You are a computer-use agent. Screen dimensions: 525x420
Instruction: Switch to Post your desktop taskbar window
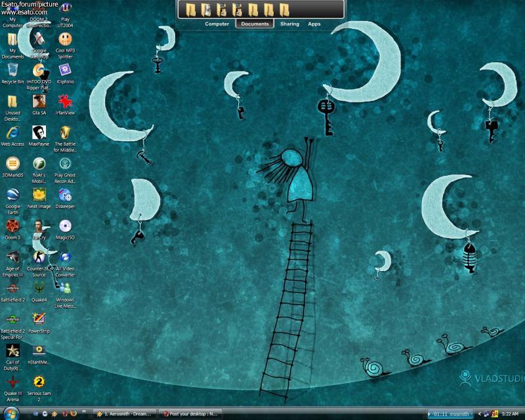(x=190, y=414)
